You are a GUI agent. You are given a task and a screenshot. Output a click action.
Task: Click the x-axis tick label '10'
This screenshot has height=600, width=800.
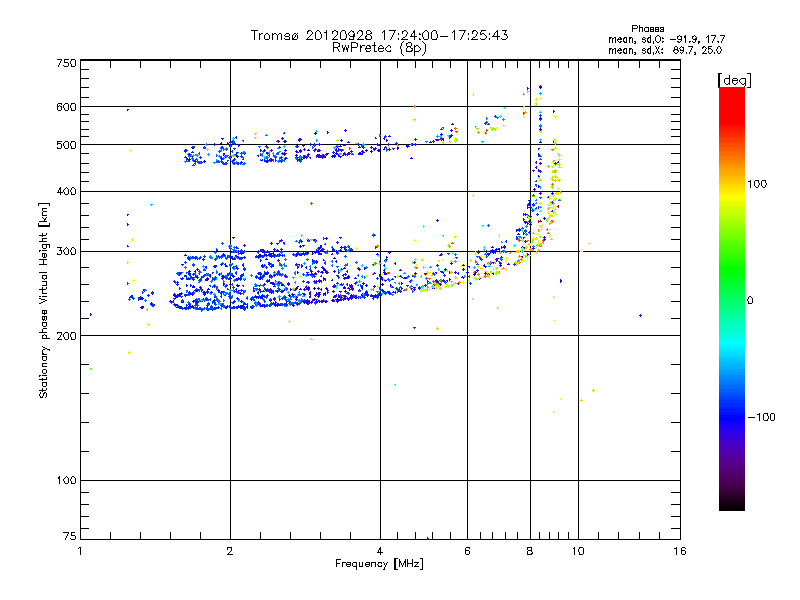(x=578, y=551)
